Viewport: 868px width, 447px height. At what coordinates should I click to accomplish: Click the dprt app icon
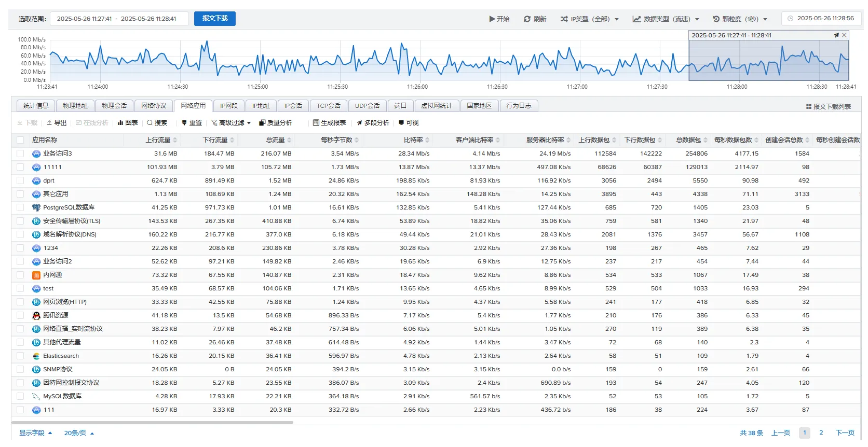tap(36, 180)
